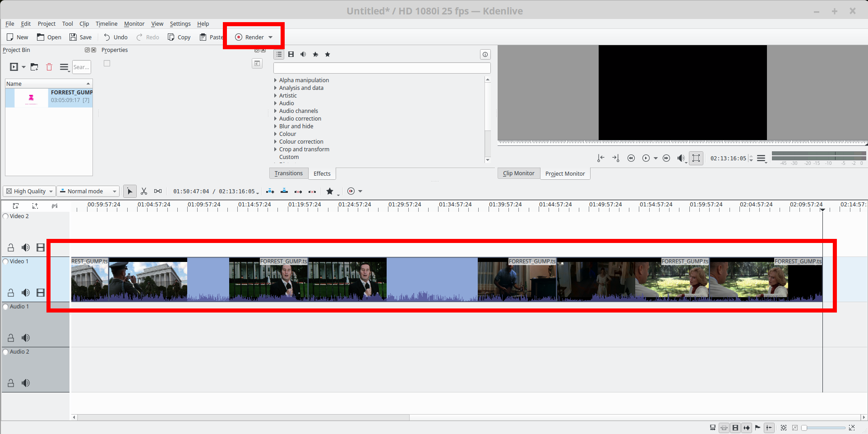The width and height of the screenshot is (868, 434).
Task: Toggle monitor edit mode frame icon
Action: coord(696,158)
